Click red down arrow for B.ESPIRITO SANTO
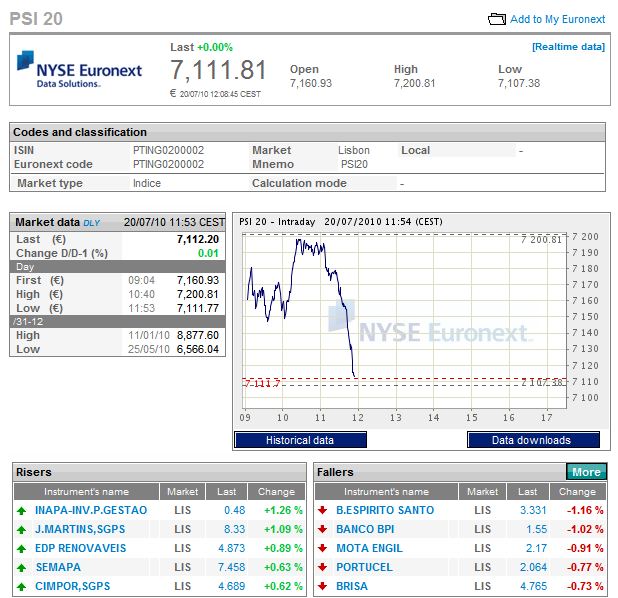The width and height of the screenshot is (618, 598). coord(322,510)
